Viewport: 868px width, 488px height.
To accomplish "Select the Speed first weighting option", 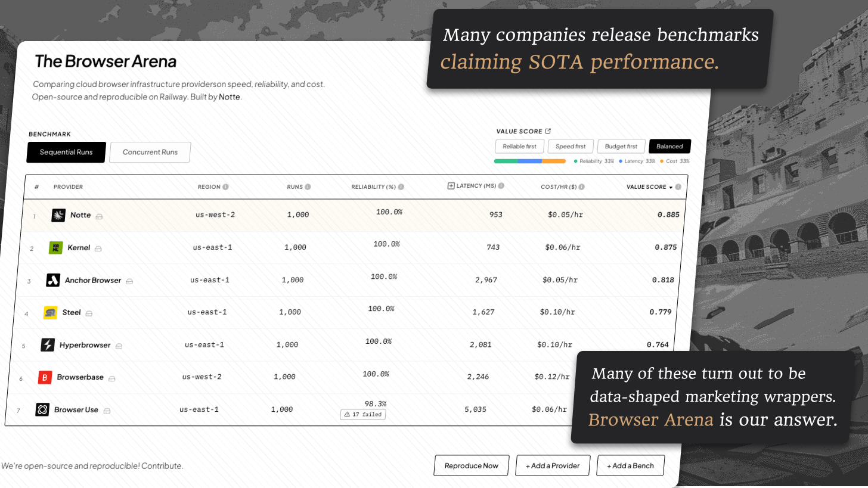I will 571,147.
